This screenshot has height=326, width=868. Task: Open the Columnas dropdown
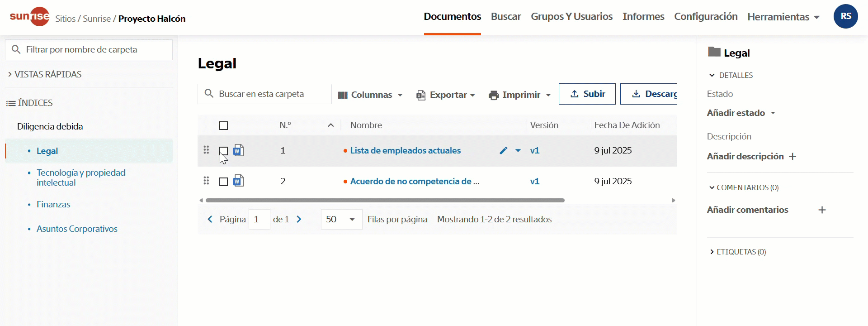coord(370,95)
